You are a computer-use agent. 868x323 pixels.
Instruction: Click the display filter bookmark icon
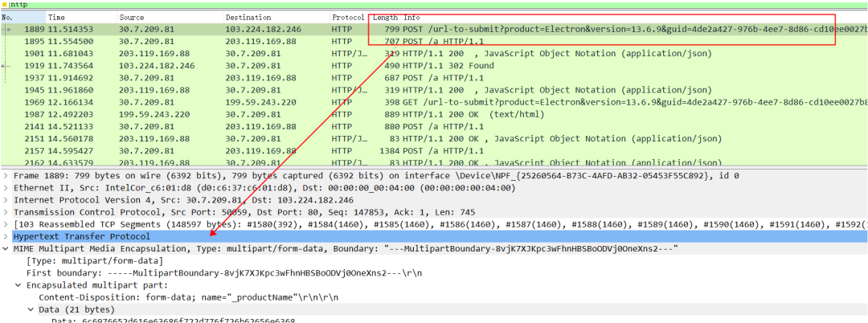pyautogui.click(x=5, y=5)
